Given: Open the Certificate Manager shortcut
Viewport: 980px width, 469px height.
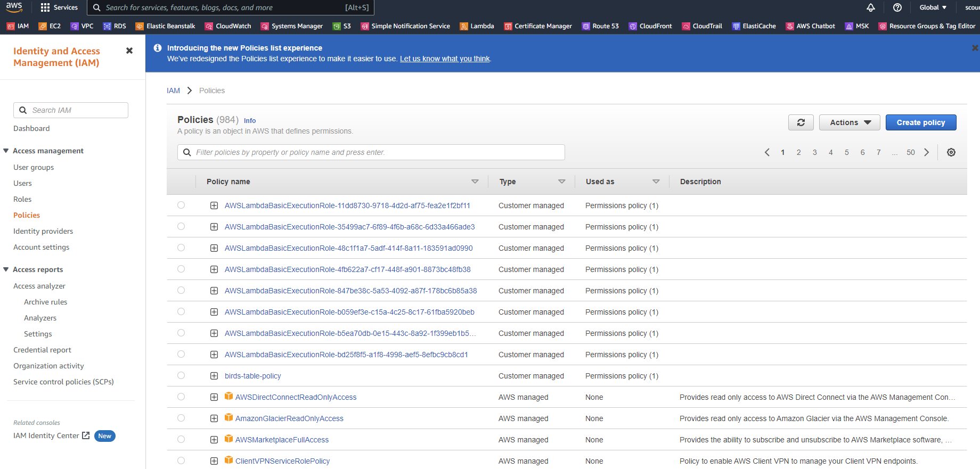Looking at the screenshot, I should 538,26.
